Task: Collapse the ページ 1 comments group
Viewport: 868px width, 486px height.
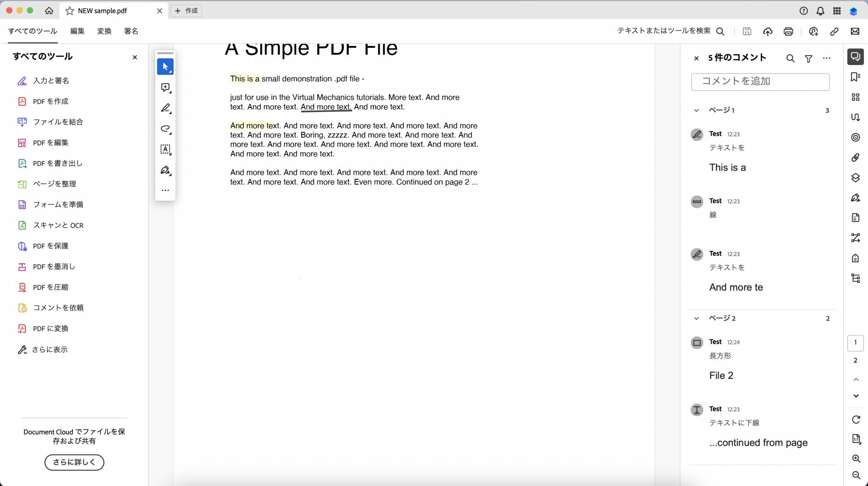Action: [x=696, y=110]
